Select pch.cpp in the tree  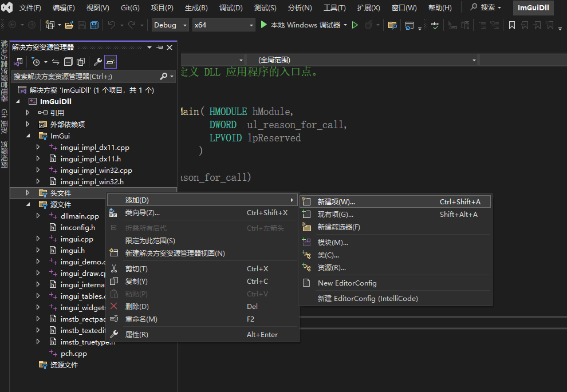coord(74,353)
